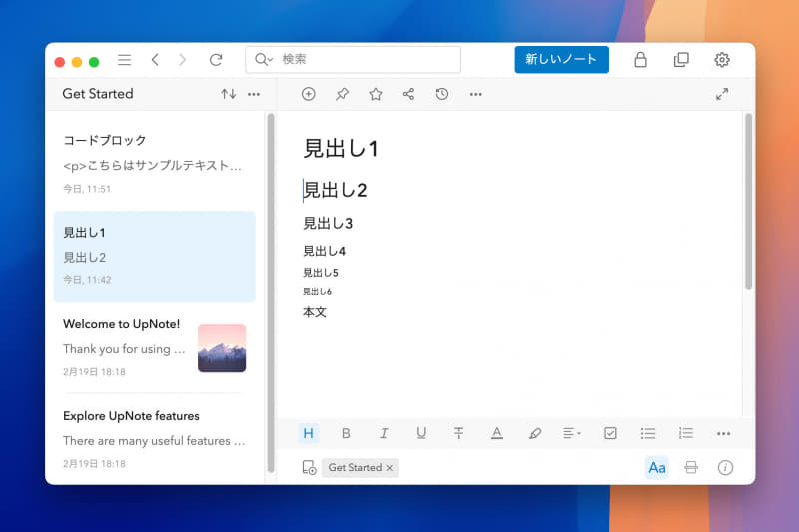Toggle bold formatting
The height and width of the screenshot is (532, 799).
click(346, 433)
